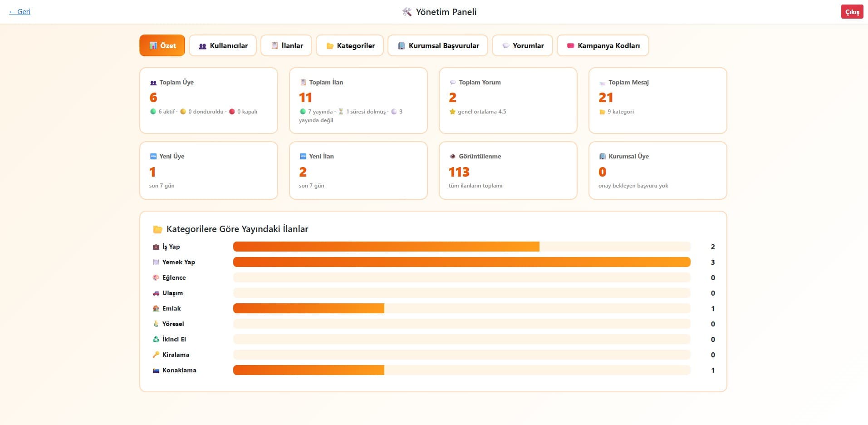
Task: Show the Yorumlar tab
Action: coord(522,45)
